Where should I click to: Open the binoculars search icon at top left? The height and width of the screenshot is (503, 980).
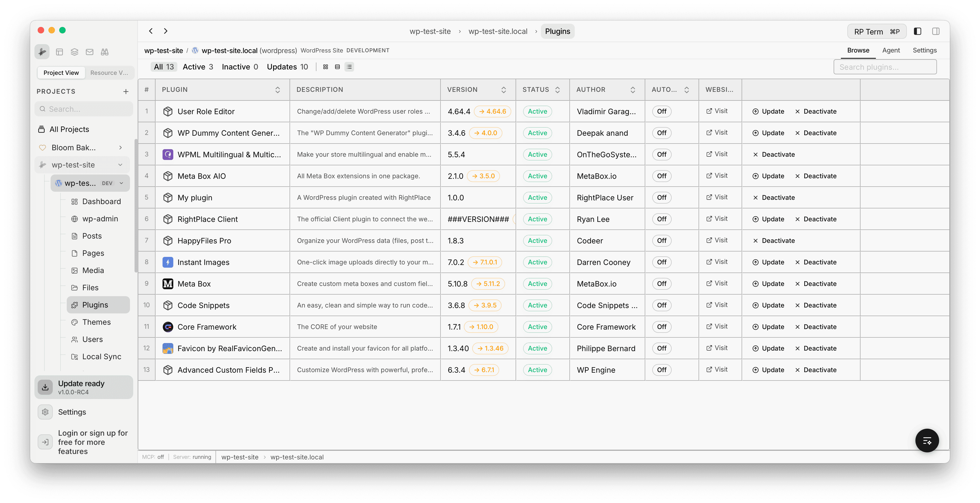(105, 52)
